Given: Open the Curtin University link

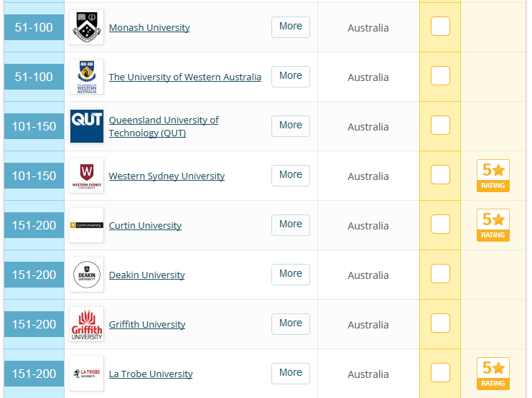Looking at the screenshot, I should pos(145,226).
